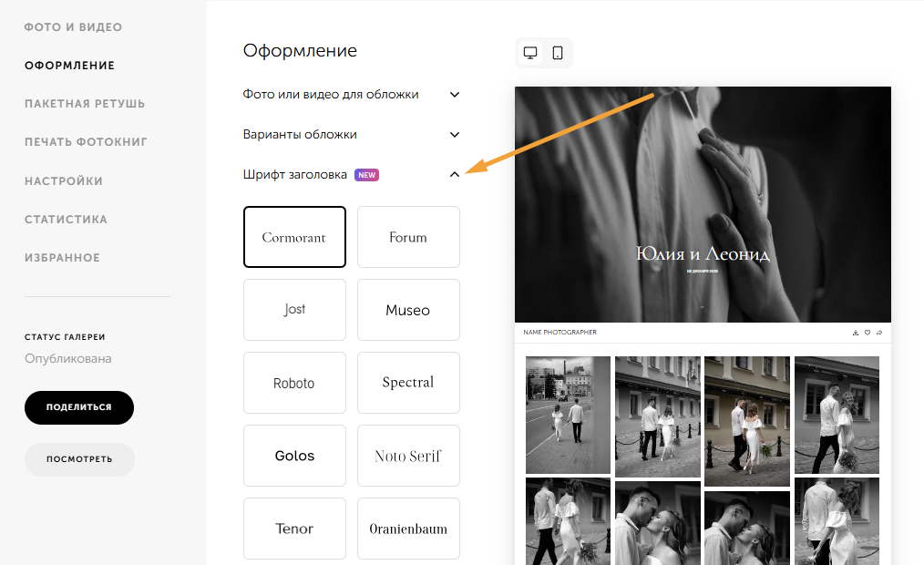The image size is (924, 565).
Task: Choose the Jost title font
Action: [294, 310]
